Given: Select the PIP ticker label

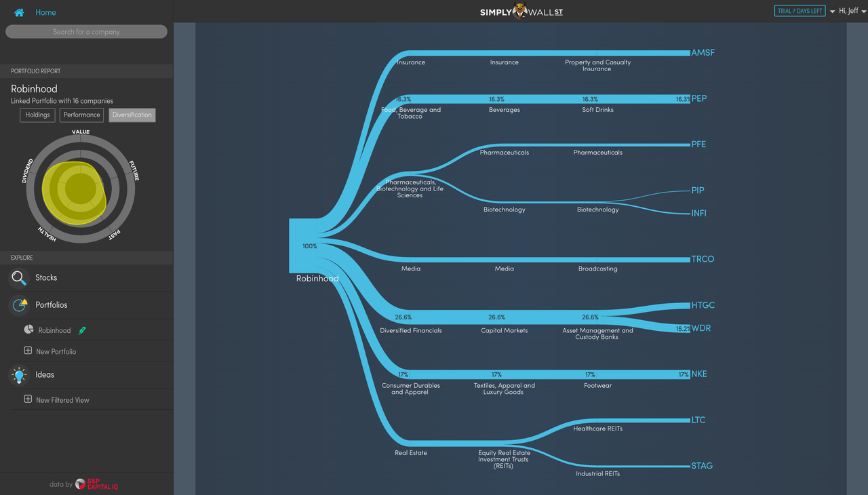Looking at the screenshot, I should pyautogui.click(x=698, y=191).
